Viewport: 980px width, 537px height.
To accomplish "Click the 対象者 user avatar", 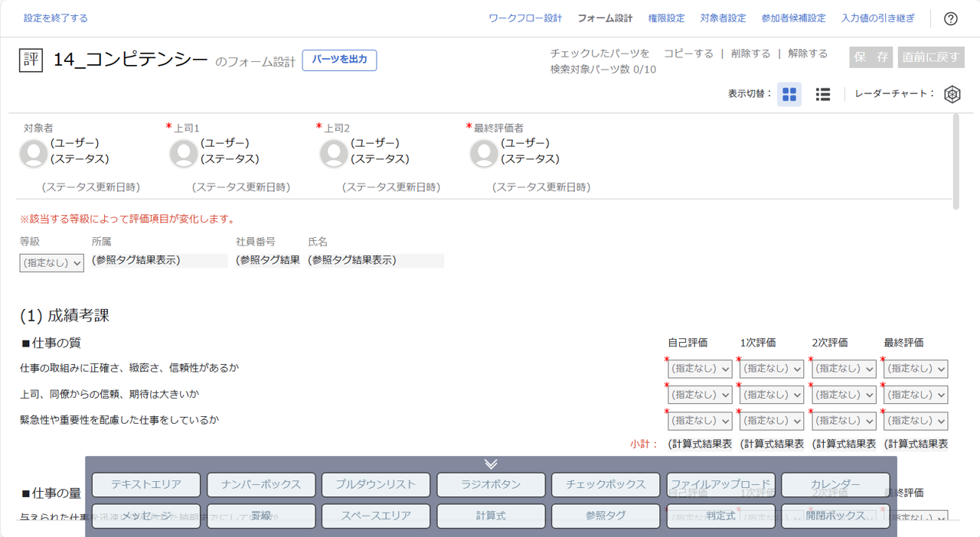I will [x=34, y=153].
